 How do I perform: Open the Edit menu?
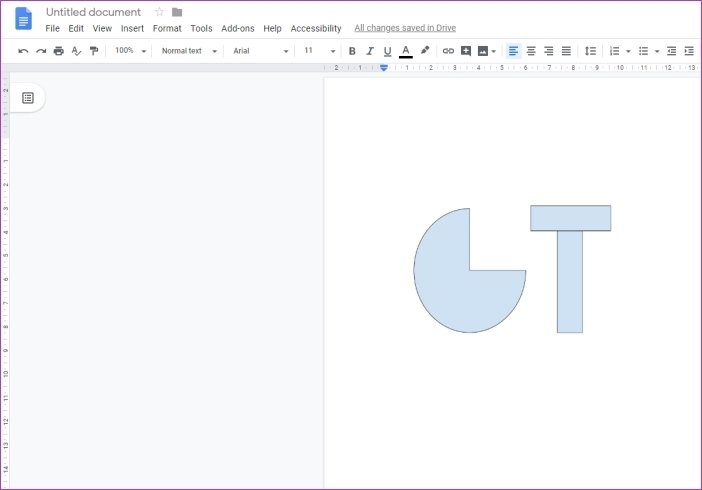[76, 28]
